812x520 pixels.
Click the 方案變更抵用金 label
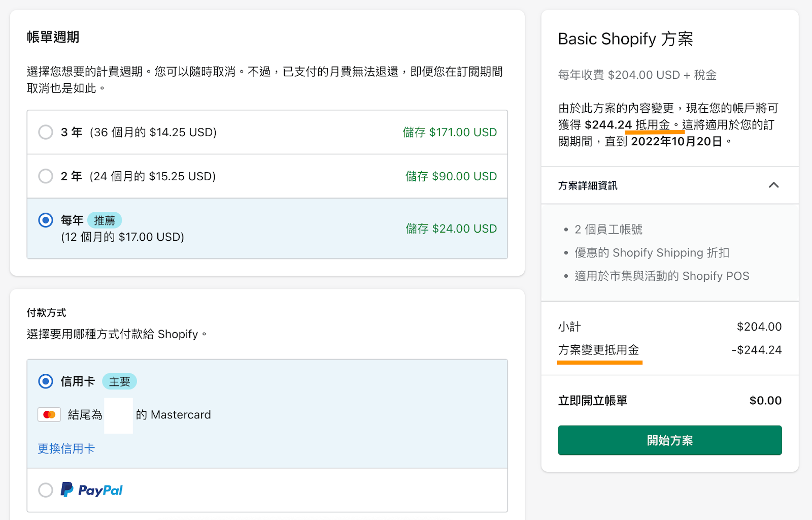pyautogui.click(x=598, y=350)
